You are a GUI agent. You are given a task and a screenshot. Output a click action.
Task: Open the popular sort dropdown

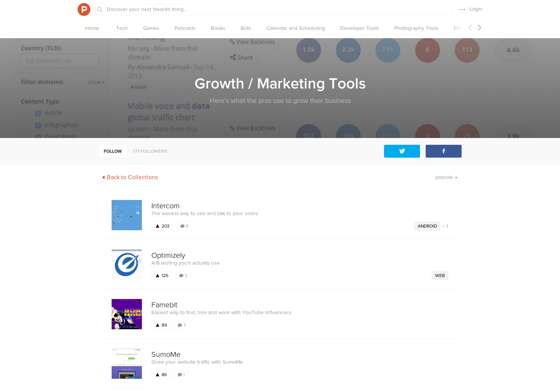pyautogui.click(x=446, y=177)
